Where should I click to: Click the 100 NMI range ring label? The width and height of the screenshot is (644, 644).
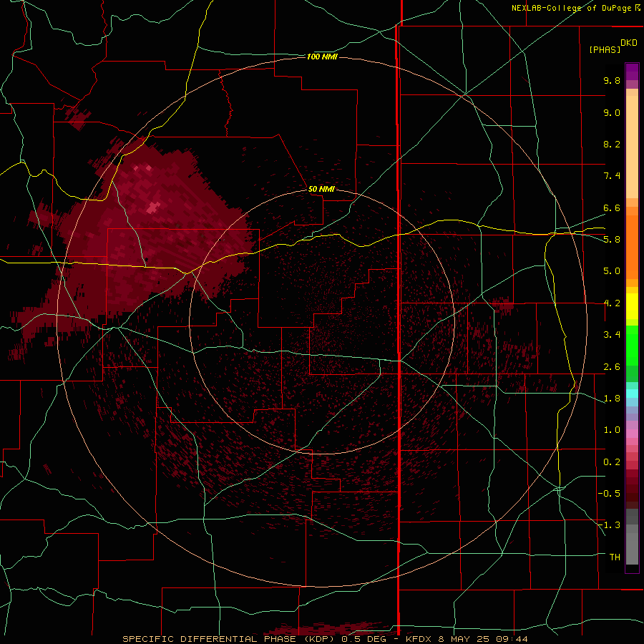coord(322,57)
